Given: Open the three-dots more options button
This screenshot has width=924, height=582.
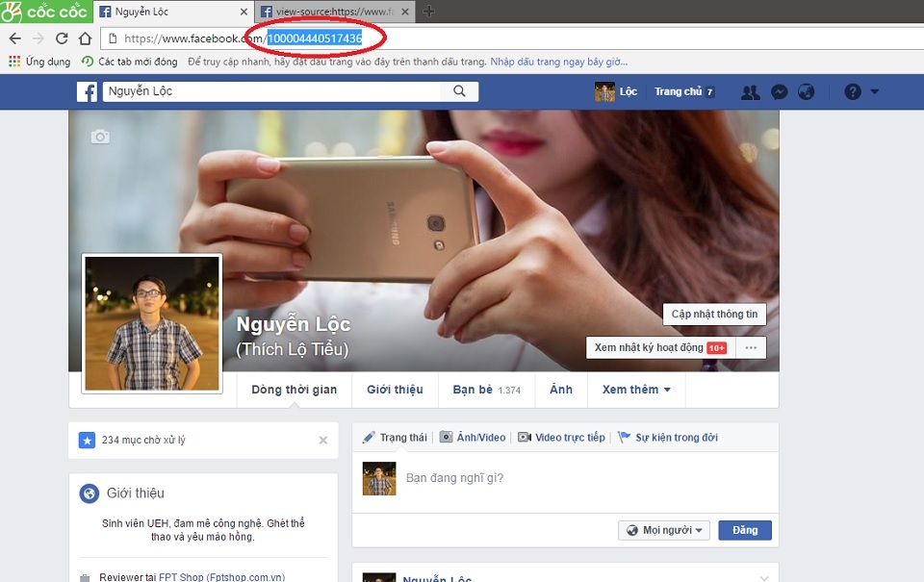Looking at the screenshot, I should [751, 347].
